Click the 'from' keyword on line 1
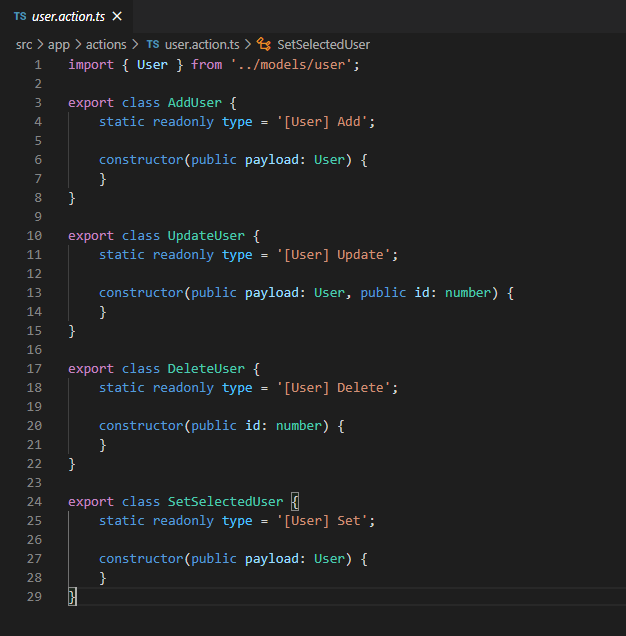Viewport: 626px width, 636px height. tap(207, 65)
